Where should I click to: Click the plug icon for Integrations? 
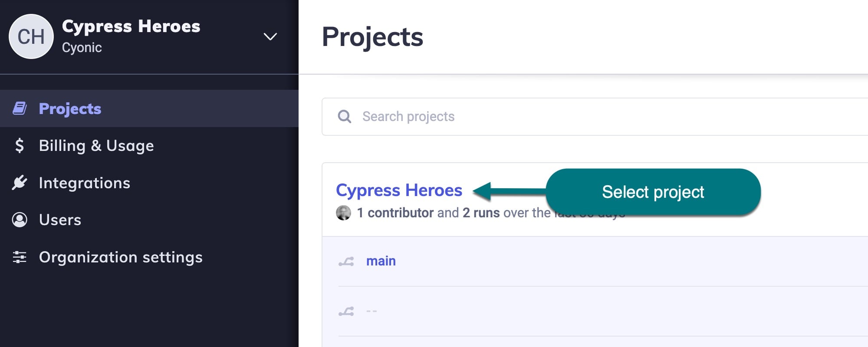click(20, 183)
